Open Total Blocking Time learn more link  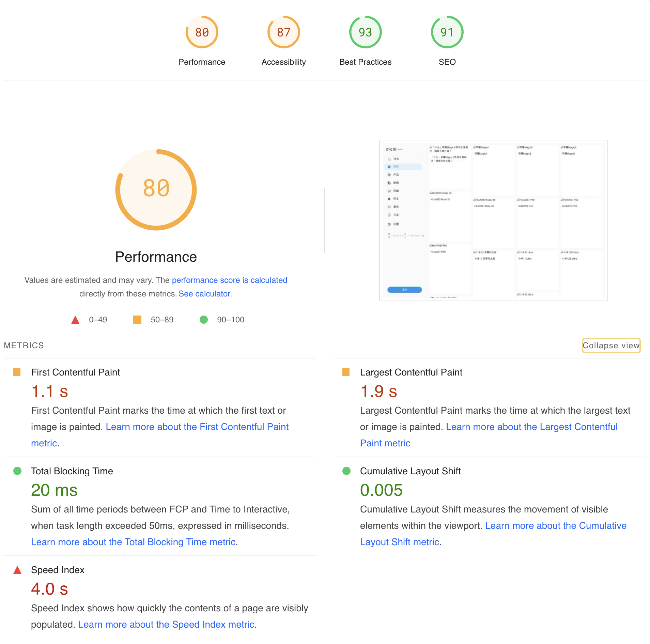coord(133,542)
